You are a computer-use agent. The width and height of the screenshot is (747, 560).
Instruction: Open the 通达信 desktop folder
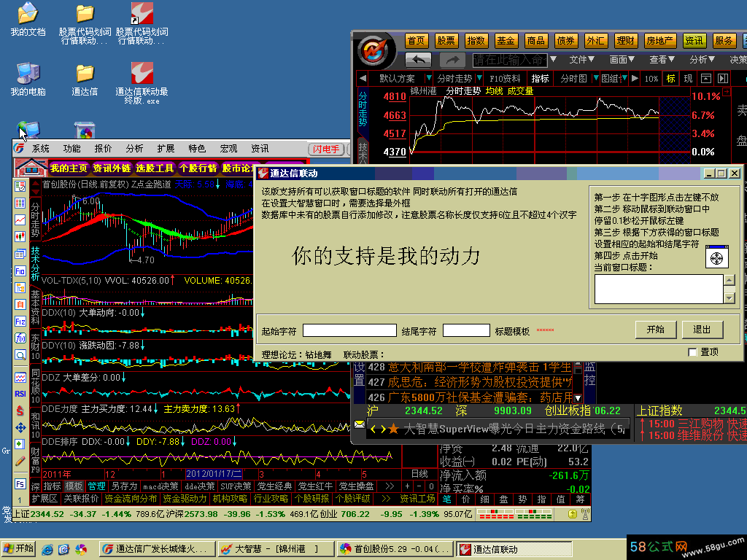point(85,79)
